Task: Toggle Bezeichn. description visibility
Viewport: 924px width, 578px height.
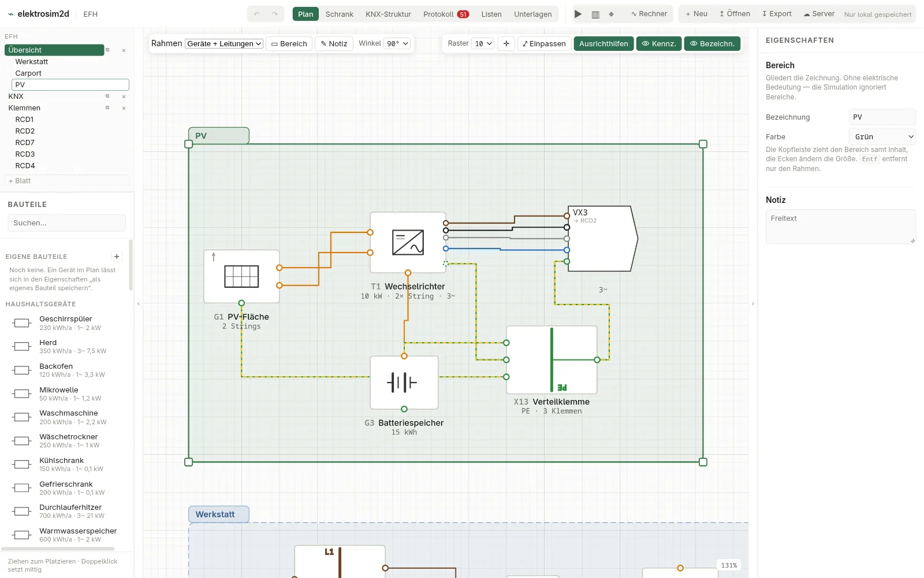Action: (x=712, y=43)
